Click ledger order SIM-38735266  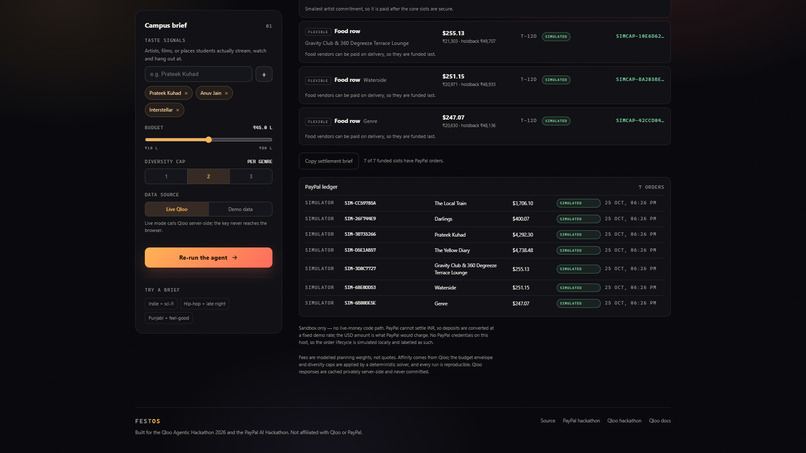click(360, 234)
